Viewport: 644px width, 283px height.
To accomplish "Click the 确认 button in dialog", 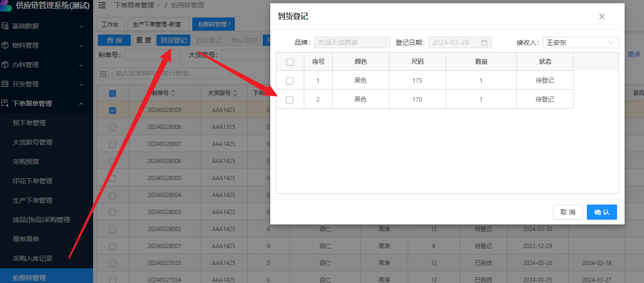I will [x=601, y=212].
